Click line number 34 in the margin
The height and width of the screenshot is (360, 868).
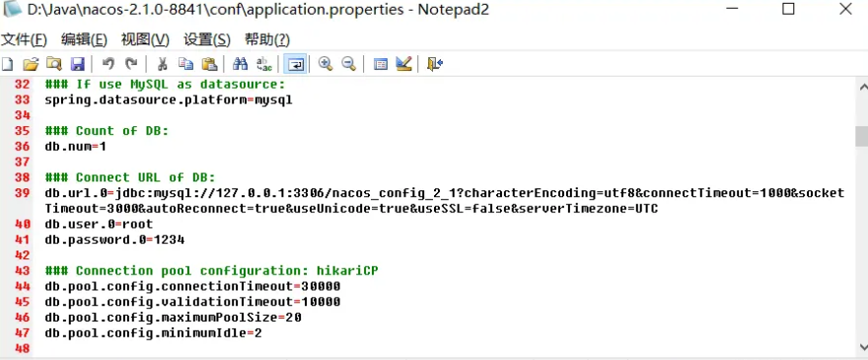pos(22,115)
